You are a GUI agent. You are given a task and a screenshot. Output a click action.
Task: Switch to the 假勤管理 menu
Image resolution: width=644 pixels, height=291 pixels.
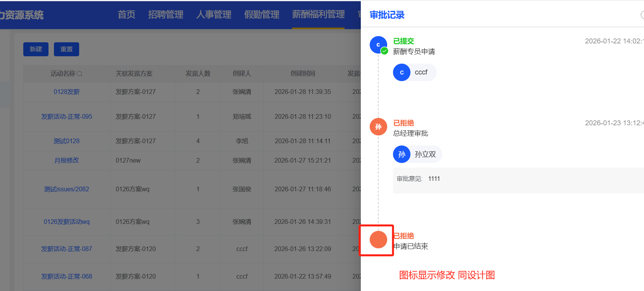point(262,15)
